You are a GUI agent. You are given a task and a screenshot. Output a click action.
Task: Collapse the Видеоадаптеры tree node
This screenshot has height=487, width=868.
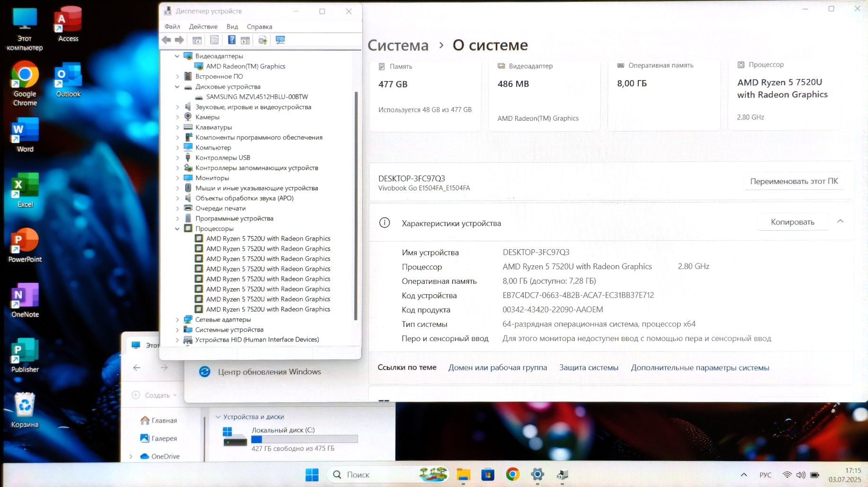[x=177, y=56]
